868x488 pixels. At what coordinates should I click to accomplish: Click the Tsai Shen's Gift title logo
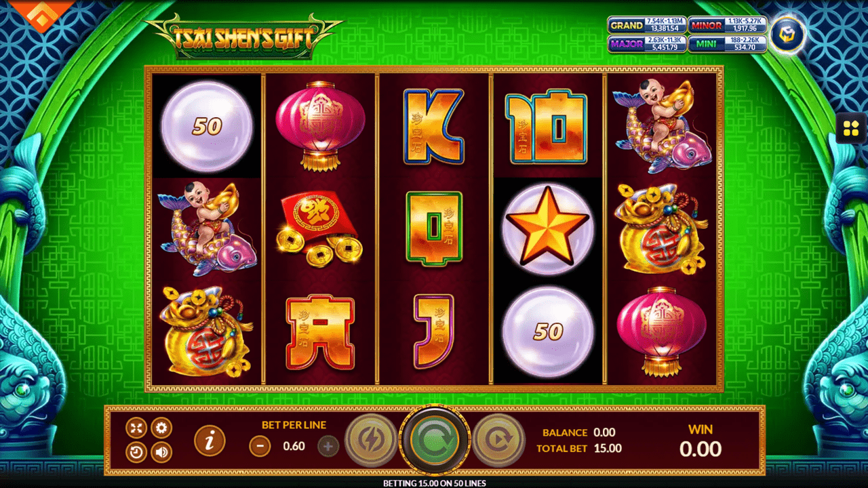click(x=244, y=37)
